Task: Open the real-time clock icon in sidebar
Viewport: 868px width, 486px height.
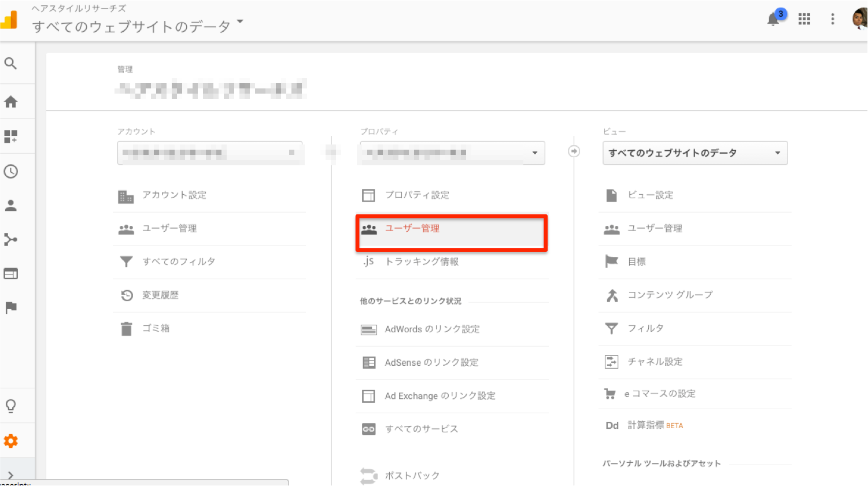Action: 10,172
